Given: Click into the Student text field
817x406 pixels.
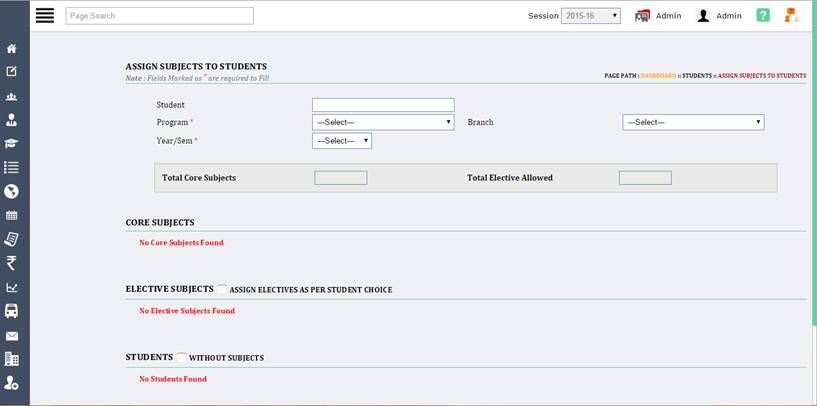Looking at the screenshot, I should point(383,105).
